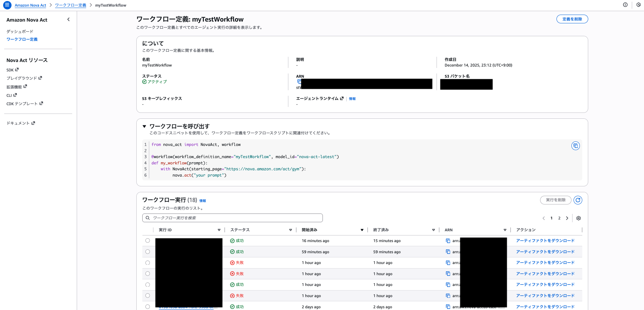The height and width of the screenshot is (310, 644).
Task: Click the "15 minutes ago" end time cell
Action: click(x=387, y=241)
